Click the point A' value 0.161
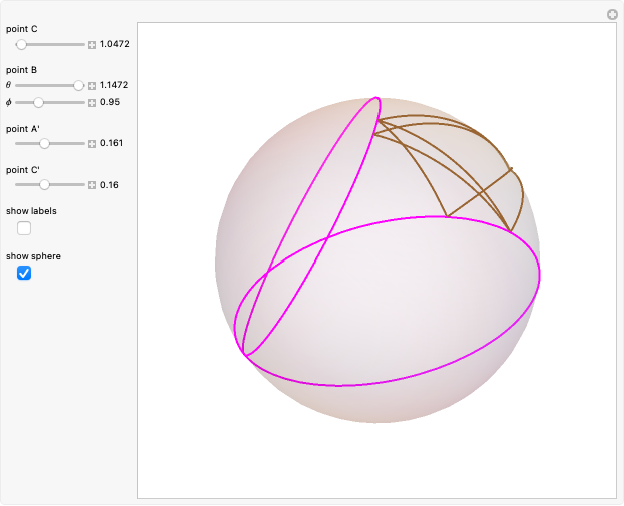 [x=111, y=143]
